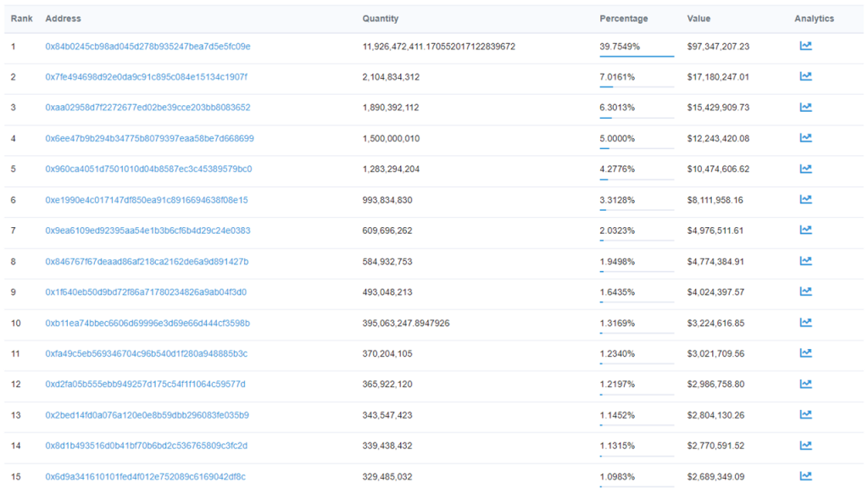Open address 0x84b0245cb98ad045d278b935247bea7d5e5fc09e
The height and width of the screenshot is (488, 868).
[147, 47]
